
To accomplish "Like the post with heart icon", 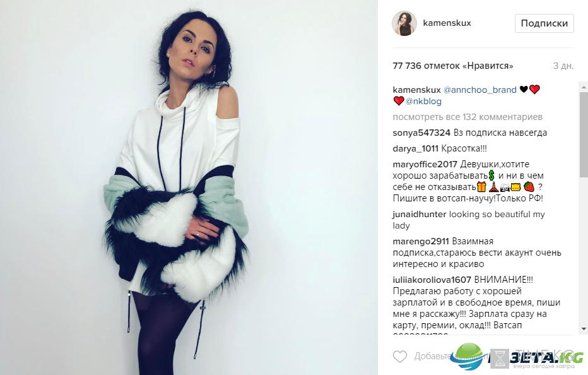I will pos(400,357).
